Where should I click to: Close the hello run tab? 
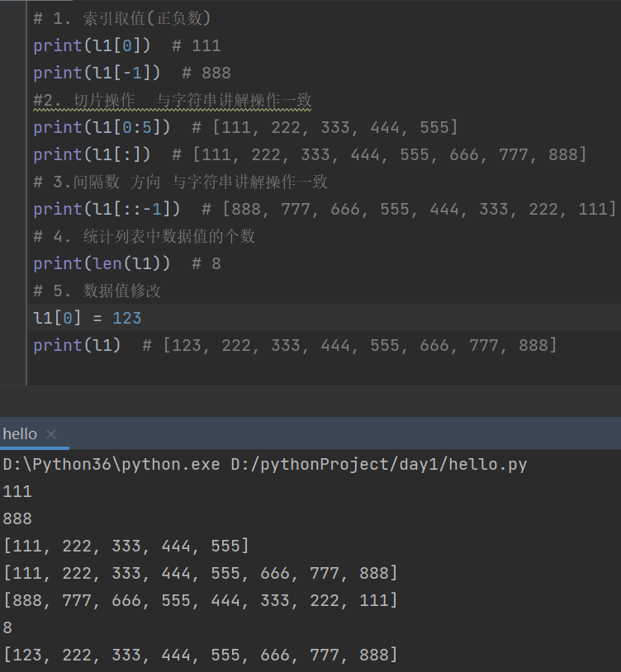tap(51, 434)
